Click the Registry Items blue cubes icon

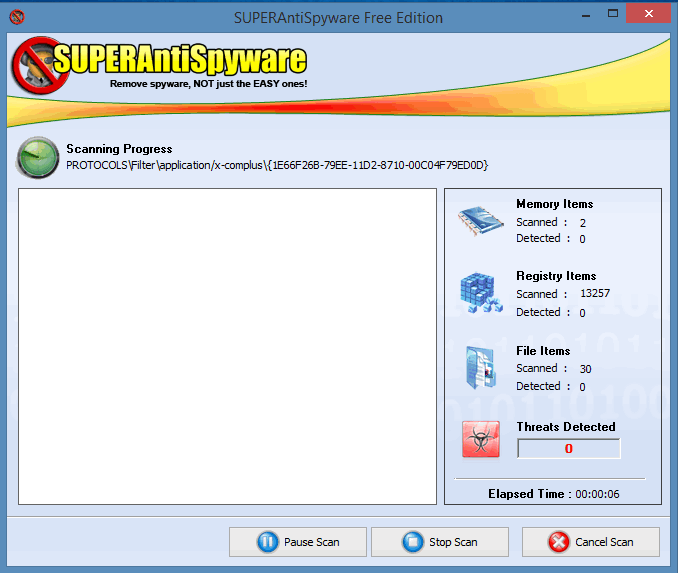tap(481, 292)
